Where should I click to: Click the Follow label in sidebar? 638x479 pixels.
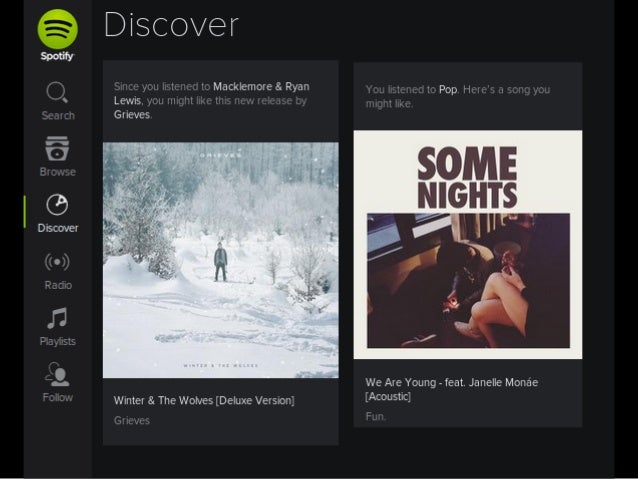(x=57, y=397)
